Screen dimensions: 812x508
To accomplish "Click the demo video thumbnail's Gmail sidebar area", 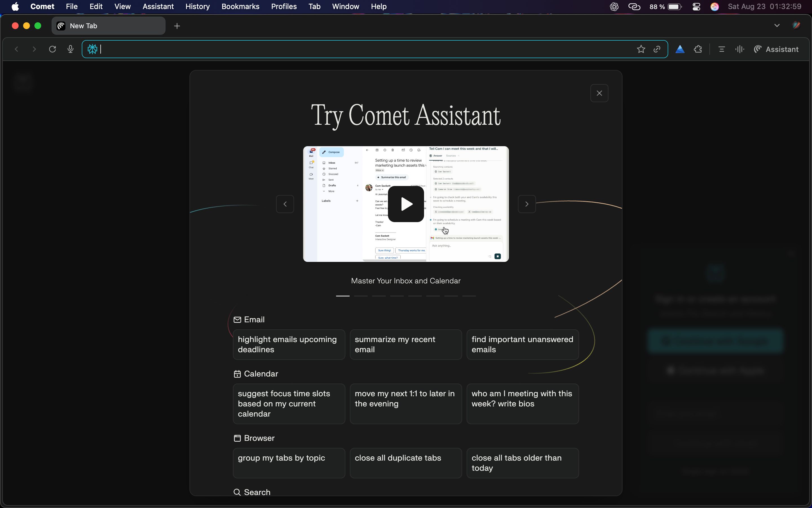I will coord(332,204).
